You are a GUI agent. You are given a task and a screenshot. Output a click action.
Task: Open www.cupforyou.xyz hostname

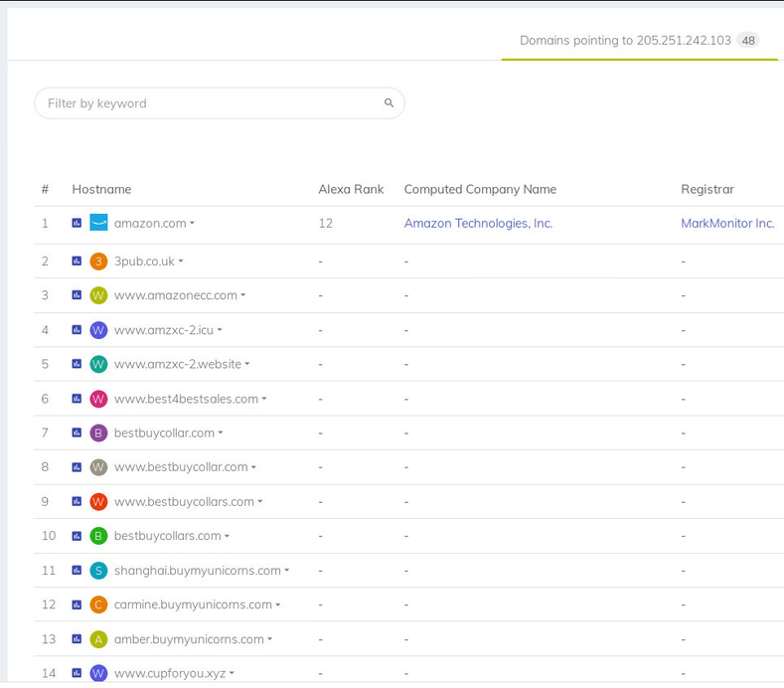[x=170, y=673]
